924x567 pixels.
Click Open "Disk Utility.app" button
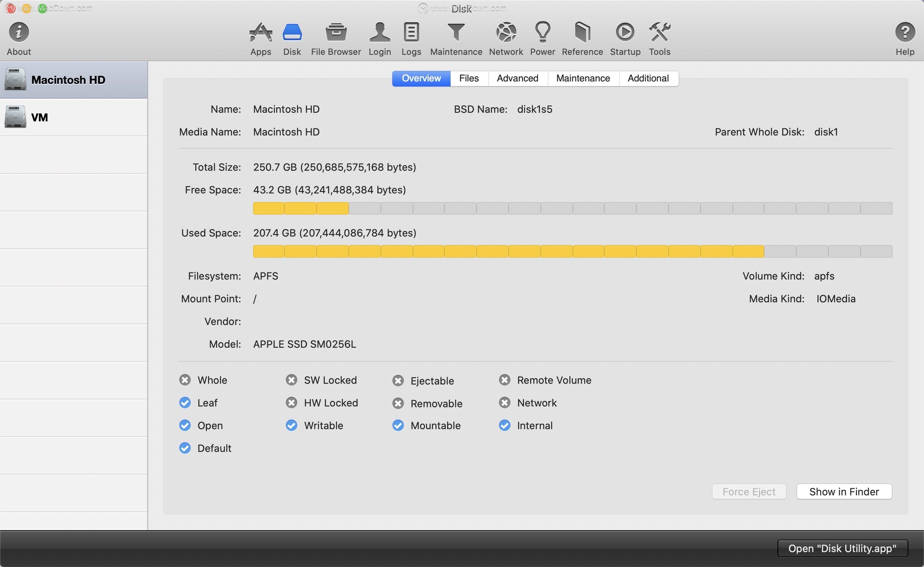tap(842, 548)
